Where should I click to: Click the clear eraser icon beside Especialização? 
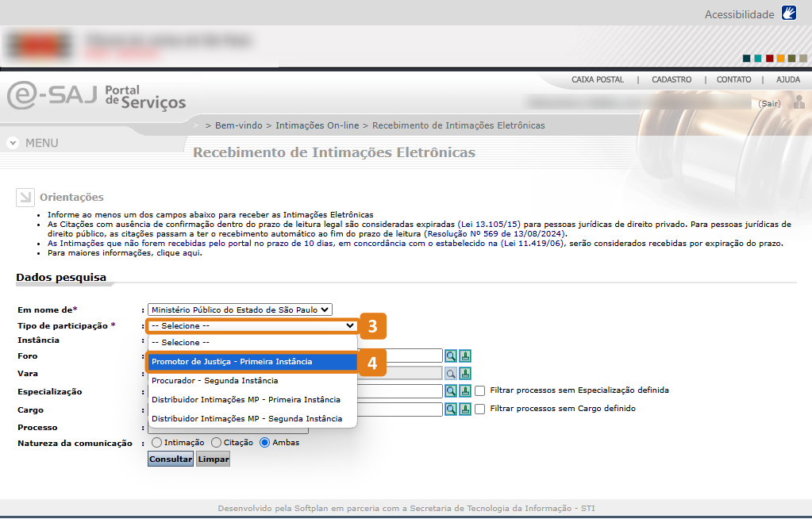465,390
